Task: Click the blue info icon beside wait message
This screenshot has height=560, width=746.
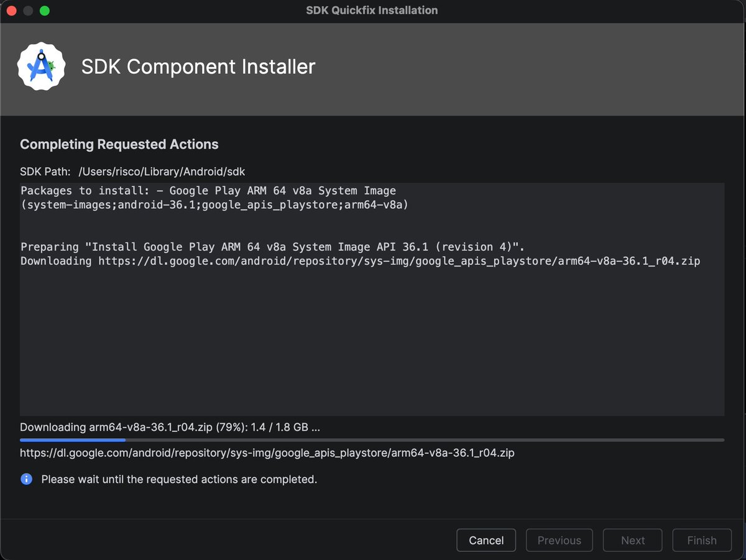Action: [26, 479]
